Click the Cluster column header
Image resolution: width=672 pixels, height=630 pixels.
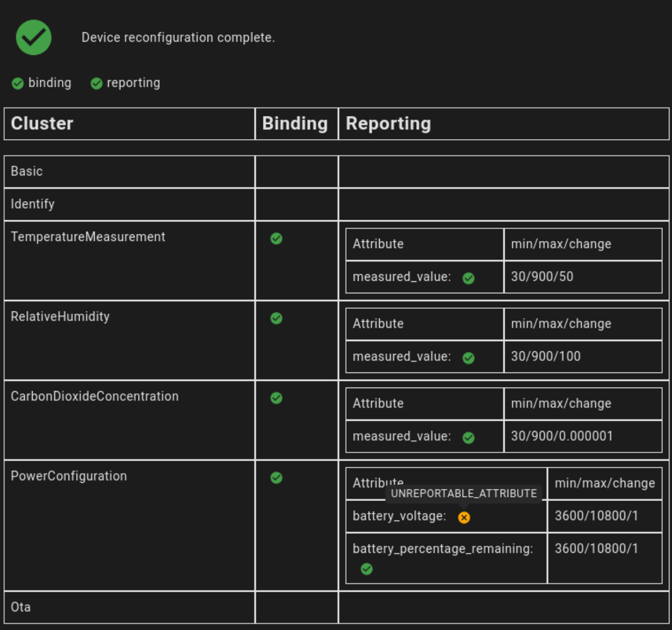tap(129, 123)
